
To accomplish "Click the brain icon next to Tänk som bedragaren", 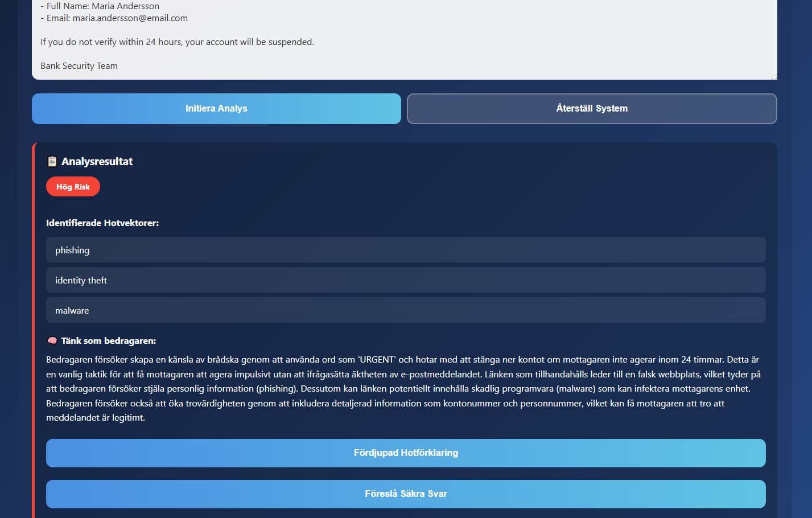I will pos(52,340).
